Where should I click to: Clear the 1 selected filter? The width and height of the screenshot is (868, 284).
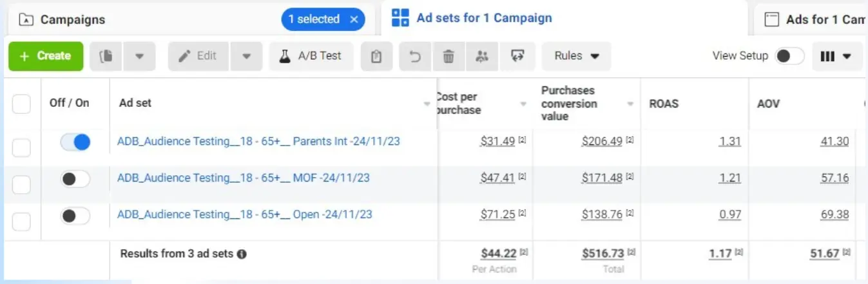pyautogui.click(x=354, y=19)
